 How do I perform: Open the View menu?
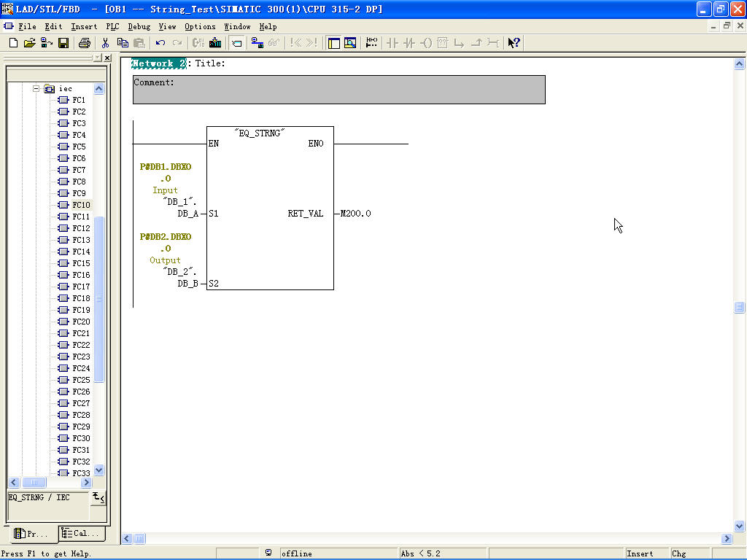point(167,27)
